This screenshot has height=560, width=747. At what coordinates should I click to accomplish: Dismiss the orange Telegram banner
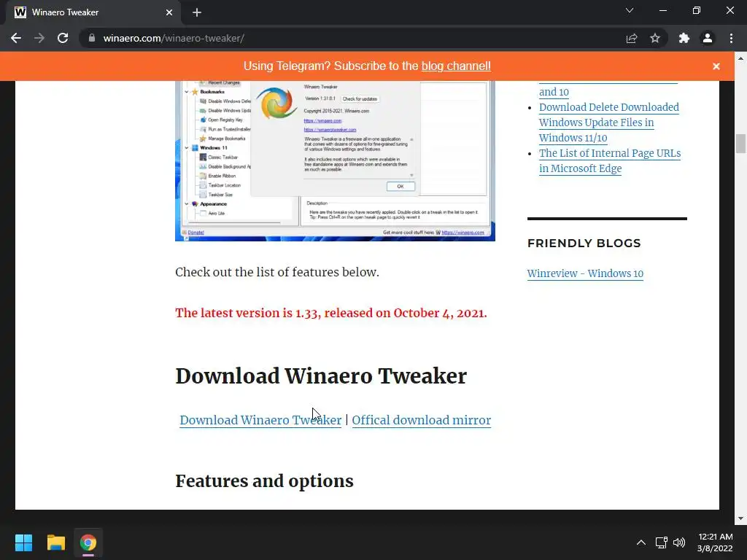pyautogui.click(x=716, y=66)
